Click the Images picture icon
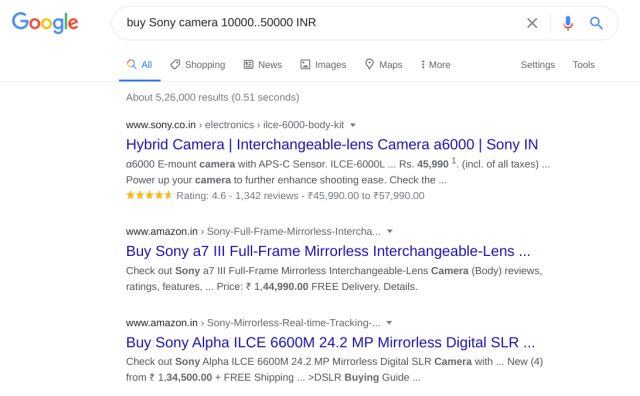 (x=305, y=64)
